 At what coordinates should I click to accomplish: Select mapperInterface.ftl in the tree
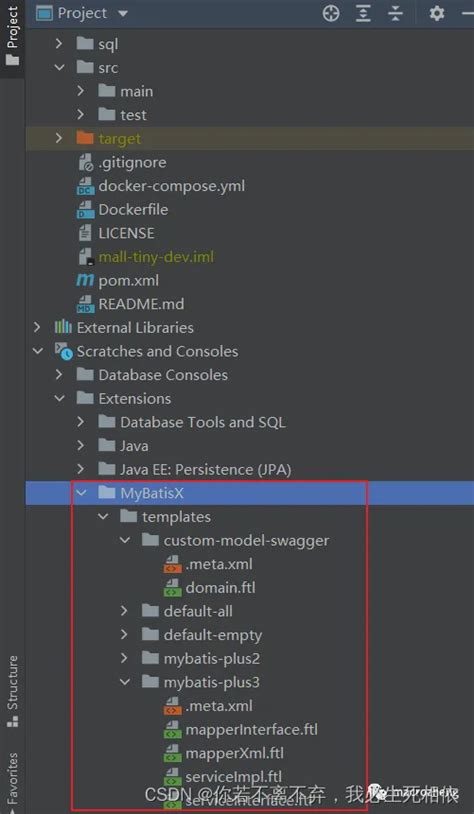click(252, 729)
